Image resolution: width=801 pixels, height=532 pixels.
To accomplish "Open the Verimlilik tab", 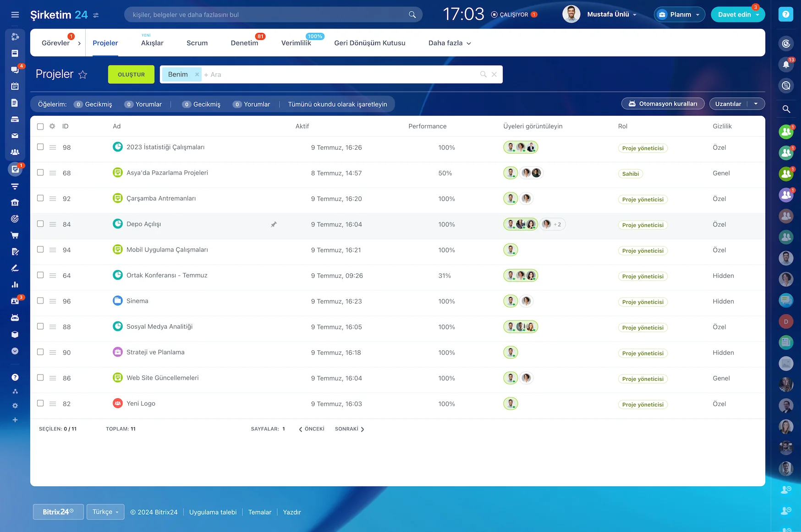I will pyautogui.click(x=296, y=43).
